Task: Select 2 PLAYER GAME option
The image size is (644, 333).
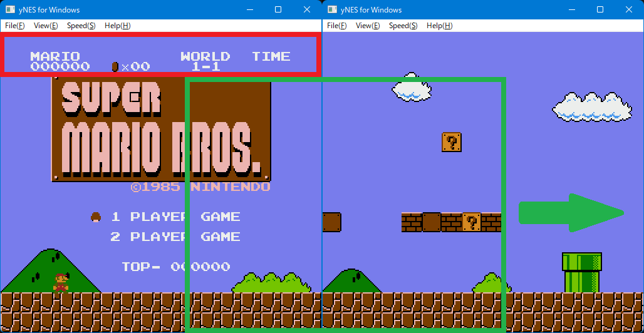Action: pyautogui.click(x=176, y=237)
